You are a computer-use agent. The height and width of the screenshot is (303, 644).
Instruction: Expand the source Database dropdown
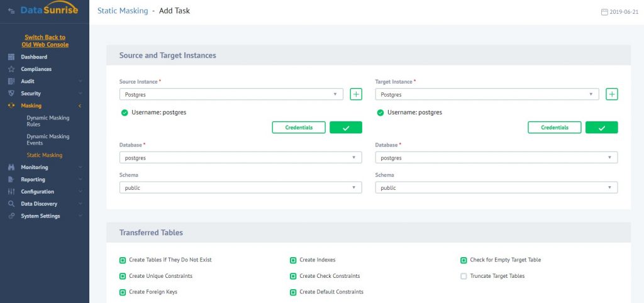coord(240,158)
